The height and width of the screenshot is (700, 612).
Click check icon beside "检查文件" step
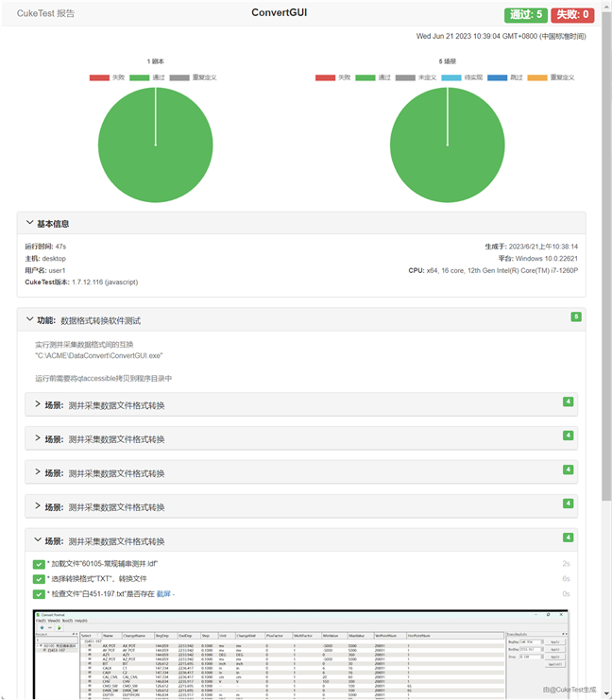click(39, 594)
